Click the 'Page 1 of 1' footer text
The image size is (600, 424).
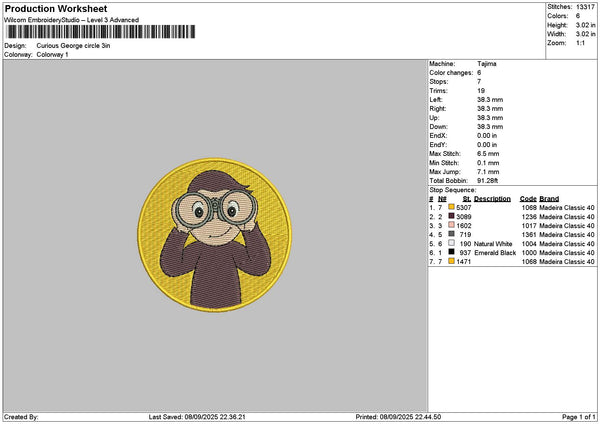579,417
